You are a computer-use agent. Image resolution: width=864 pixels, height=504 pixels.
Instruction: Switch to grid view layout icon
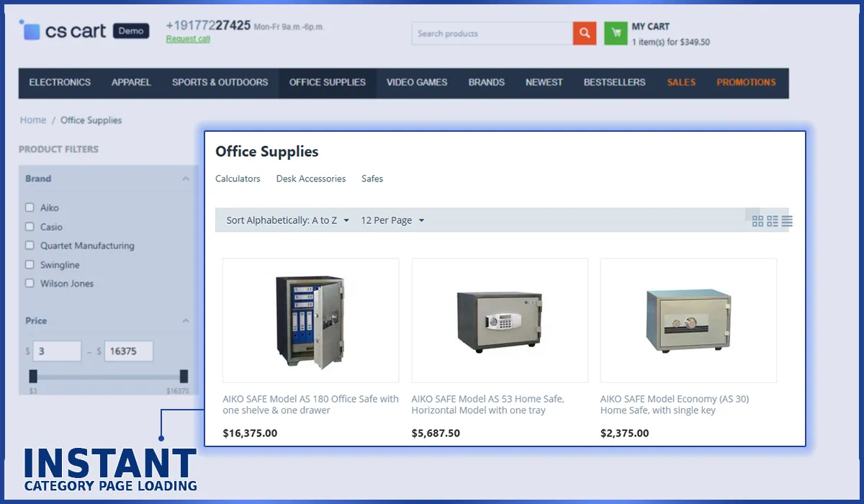coord(757,221)
